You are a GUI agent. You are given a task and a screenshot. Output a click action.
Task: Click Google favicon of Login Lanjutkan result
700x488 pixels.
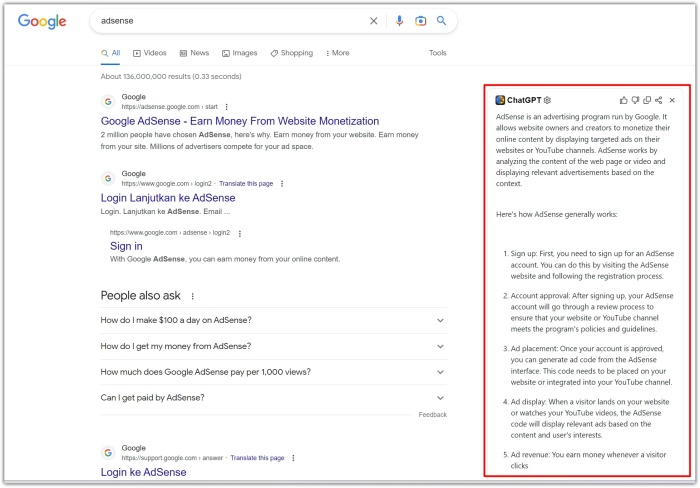(108, 179)
